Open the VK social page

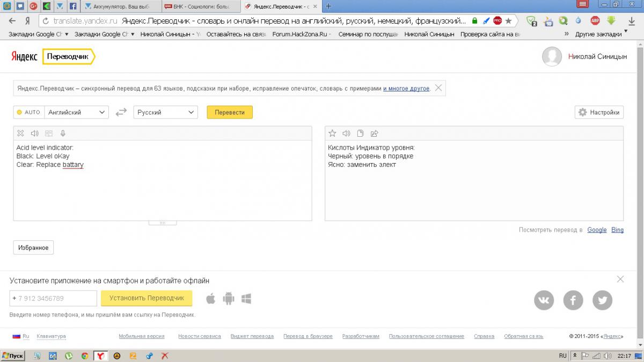point(544,300)
